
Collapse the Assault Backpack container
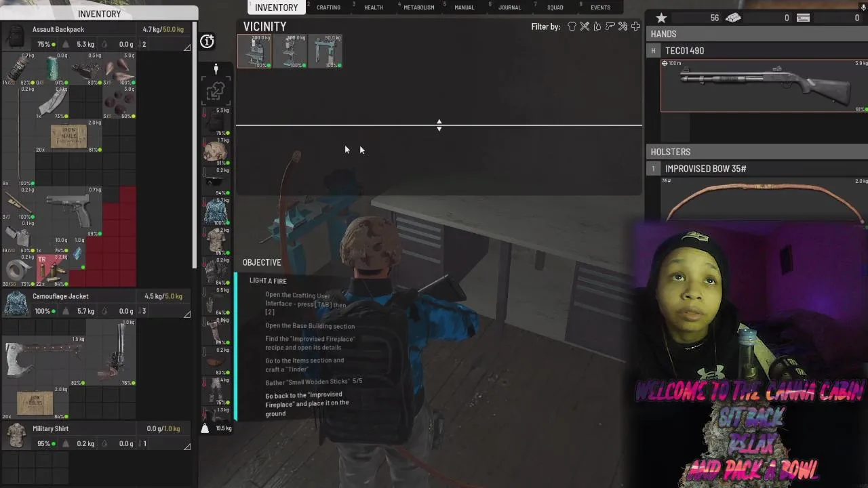point(187,47)
